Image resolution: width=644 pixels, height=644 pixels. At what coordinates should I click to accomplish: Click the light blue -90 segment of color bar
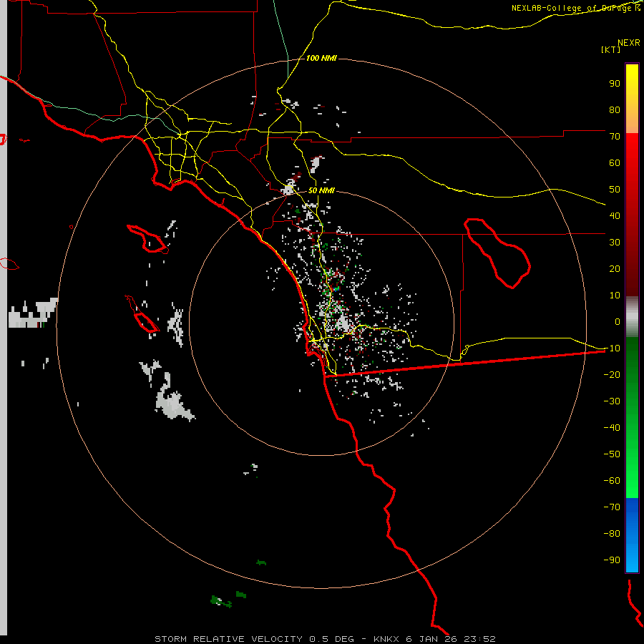[x=632, y=559]
